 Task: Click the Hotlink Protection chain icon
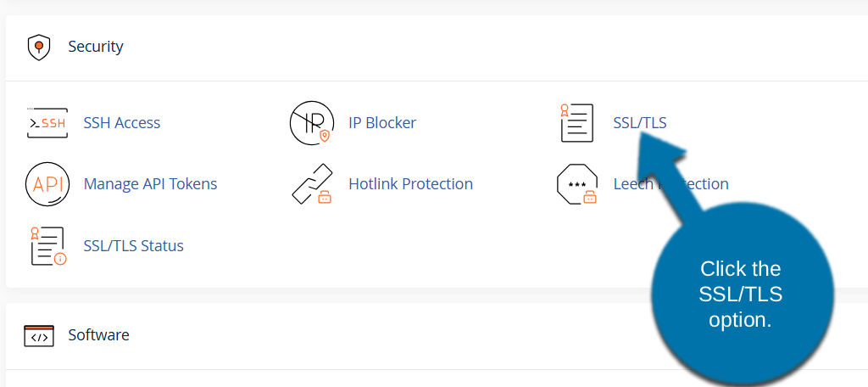tap(312, 184)
